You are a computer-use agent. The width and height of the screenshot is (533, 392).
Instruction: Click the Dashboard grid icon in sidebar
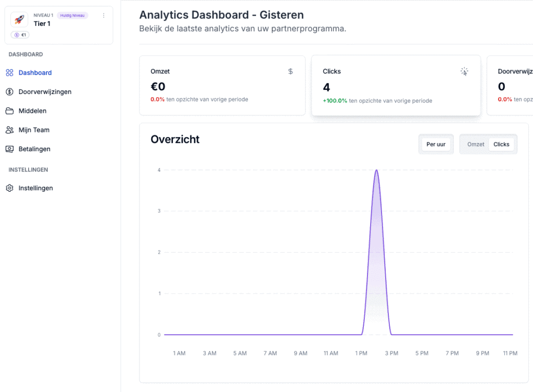pyautogui.click(x=9, y=73)
